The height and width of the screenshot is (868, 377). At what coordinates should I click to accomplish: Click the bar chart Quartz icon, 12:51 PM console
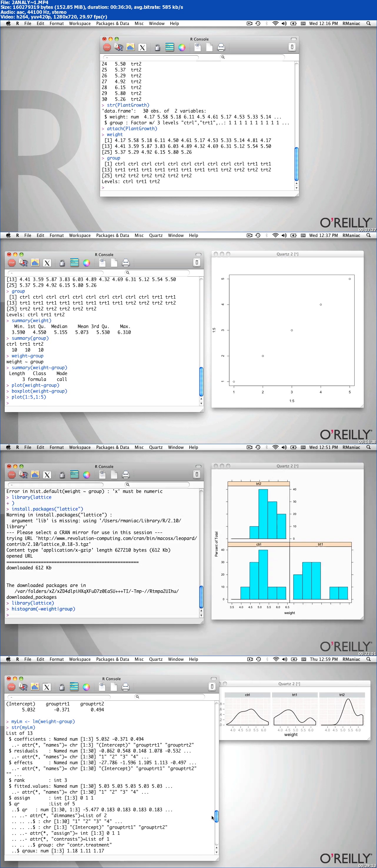point(35,475)
